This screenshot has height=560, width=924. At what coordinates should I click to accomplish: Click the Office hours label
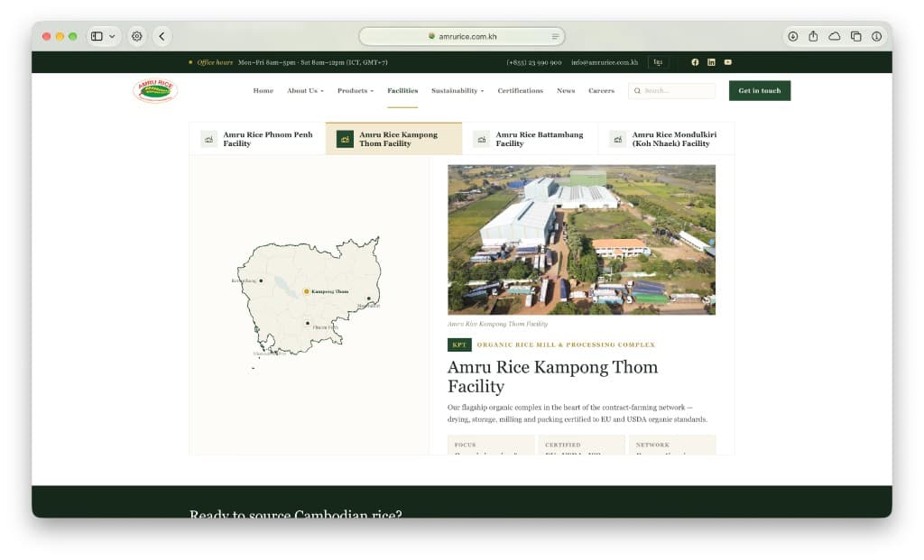[x=215, y=62]
